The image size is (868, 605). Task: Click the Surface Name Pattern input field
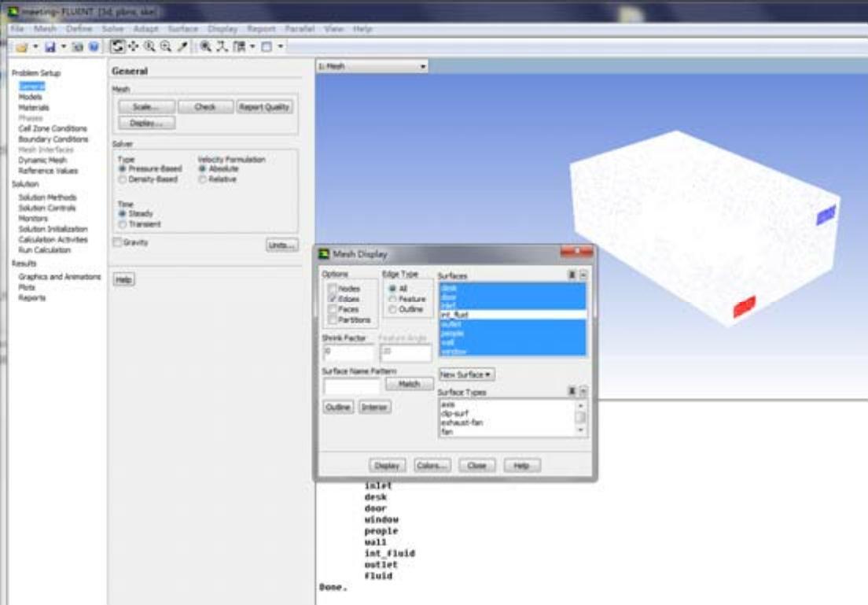pos(351,386)
